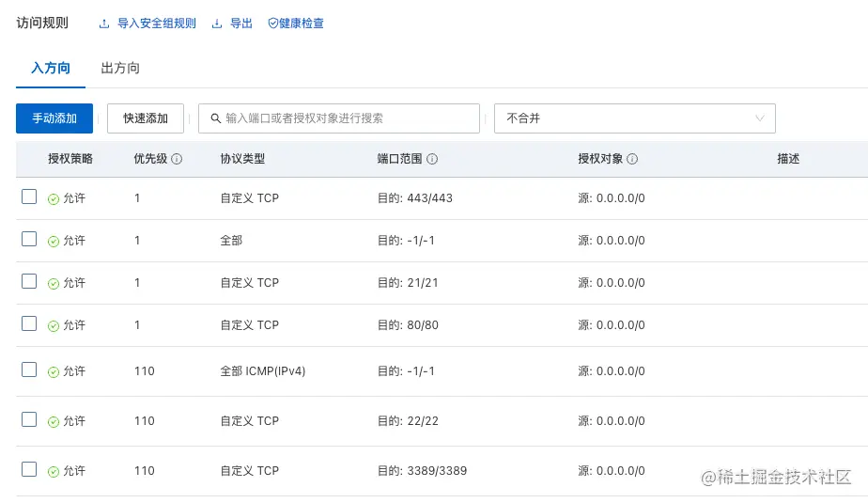This screenshot has height=503, width=868.
Task: Check the box for the 3389/3389 rule
Action: (29, 469)
